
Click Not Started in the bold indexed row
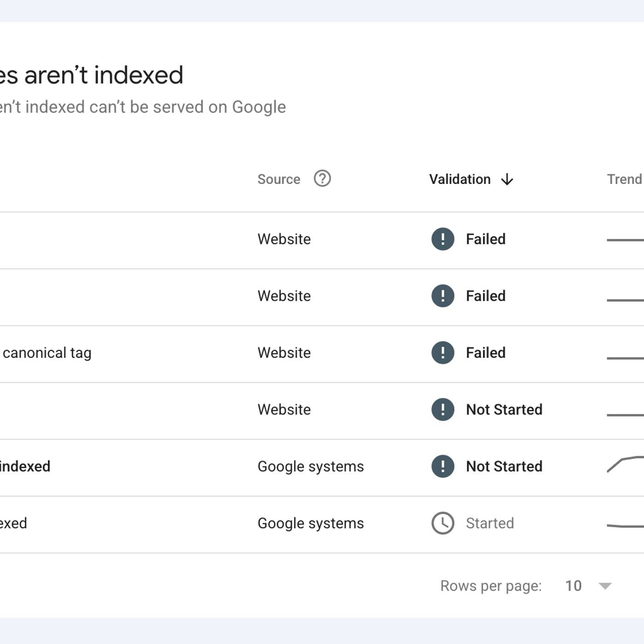(504, 466)
